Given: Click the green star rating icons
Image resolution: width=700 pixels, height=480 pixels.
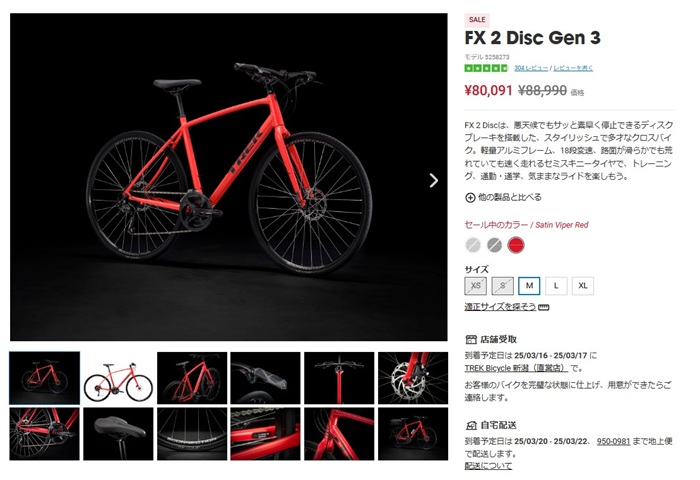Looking at the screenshot, I should [486, 68].
